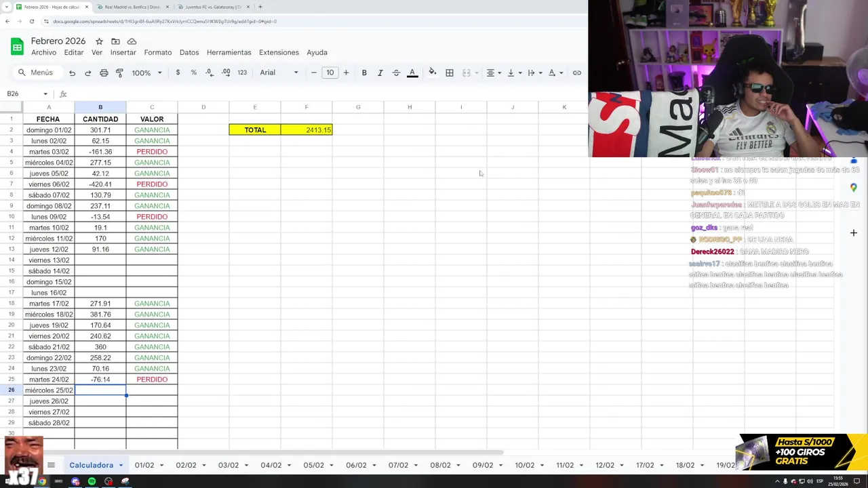868x488 pixels.
Task: Open the Formato menu
Action: pos(158,52)
